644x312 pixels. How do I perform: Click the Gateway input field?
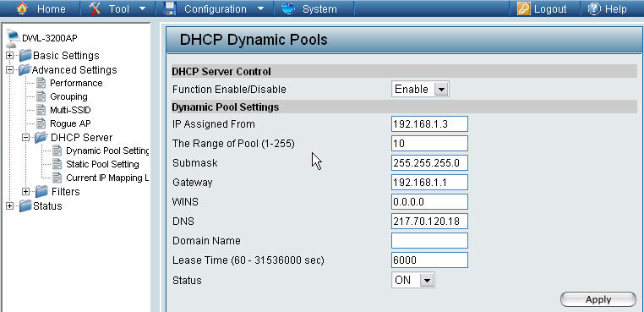[429, 183]
